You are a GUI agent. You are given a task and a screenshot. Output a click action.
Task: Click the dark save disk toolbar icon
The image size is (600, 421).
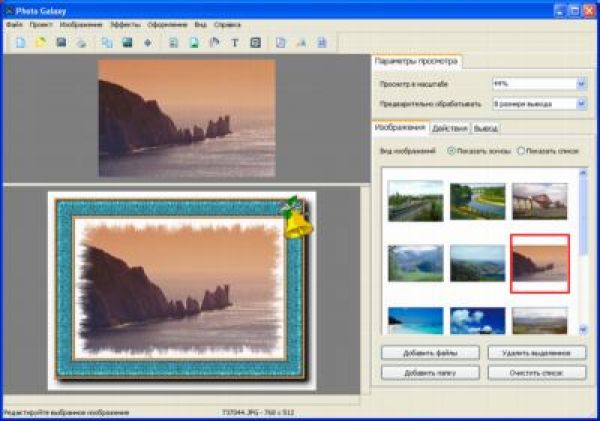[62, 43]
